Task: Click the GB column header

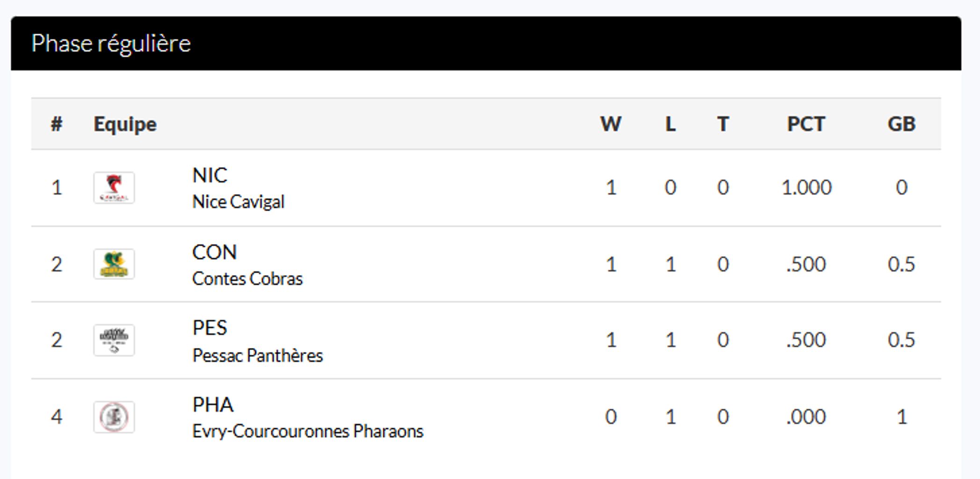Action: 901,124
